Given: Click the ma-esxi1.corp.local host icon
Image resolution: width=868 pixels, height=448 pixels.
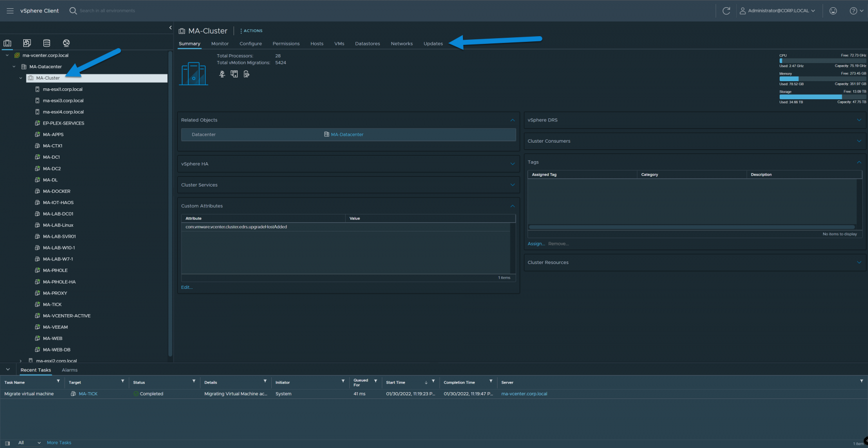Looking at the screenshot, I should pos(37,89).
